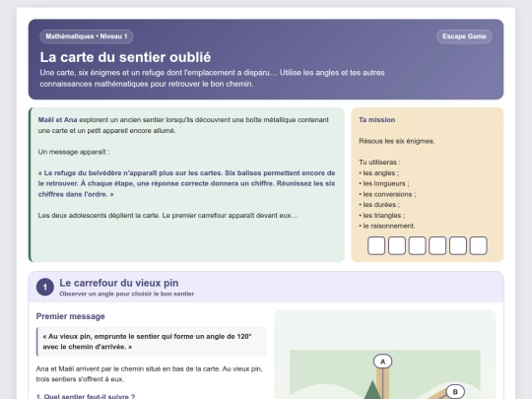Click the numbered circle 1 icon
Screen dimensions: 532x399
pyautogui.click(x=45, y=287)
